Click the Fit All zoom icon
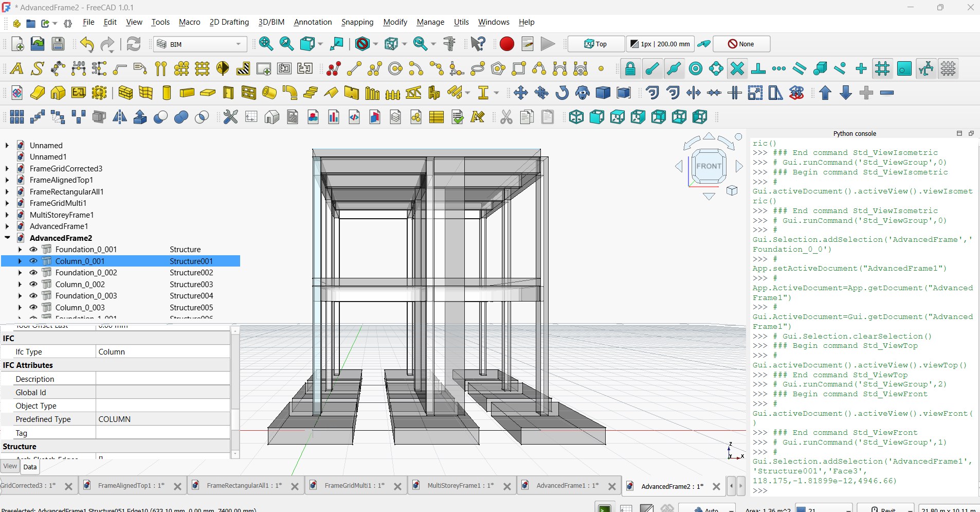980x512 pixels. click(x=266, y=44)
